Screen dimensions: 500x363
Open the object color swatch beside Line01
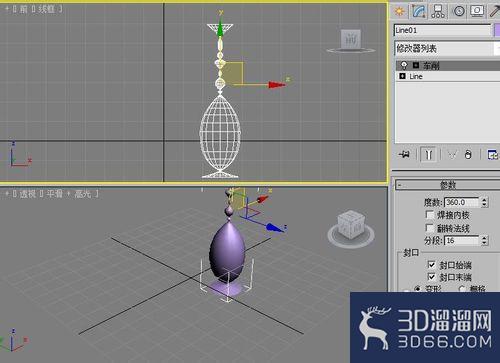pyautogui.click(x=497, y=30)
